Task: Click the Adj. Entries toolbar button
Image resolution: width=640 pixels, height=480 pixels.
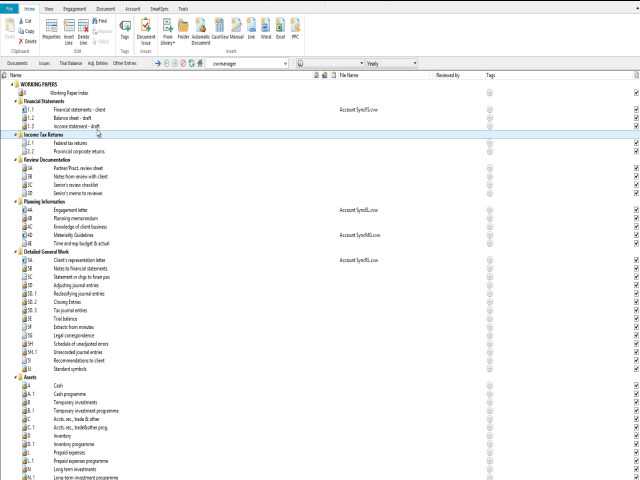Action: (98, 63)
